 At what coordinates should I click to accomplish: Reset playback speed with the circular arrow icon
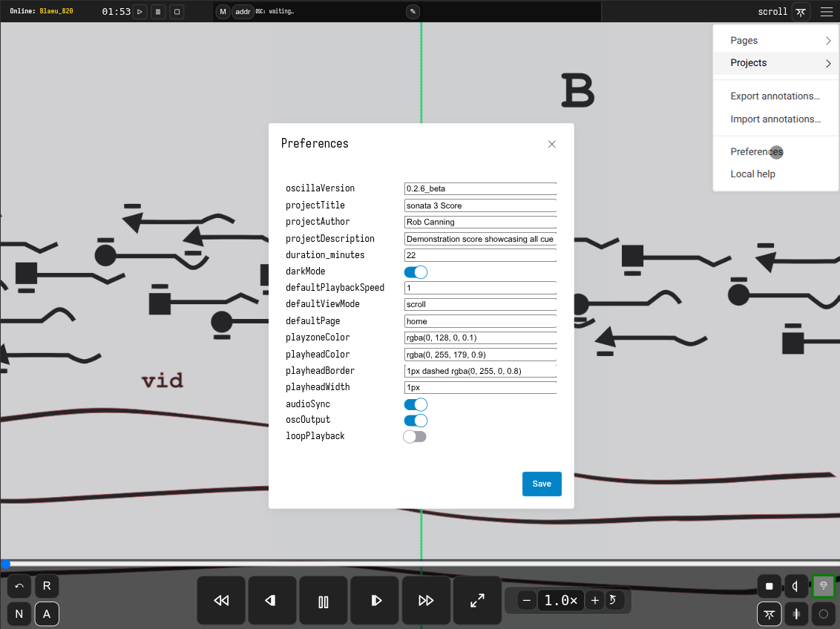coord(614,600)
